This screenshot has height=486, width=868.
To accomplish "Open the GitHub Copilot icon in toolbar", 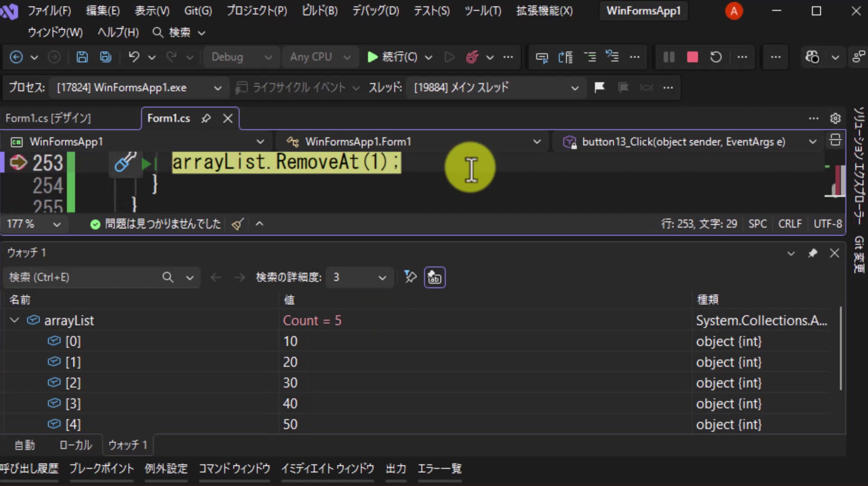I will pos(812,57).
